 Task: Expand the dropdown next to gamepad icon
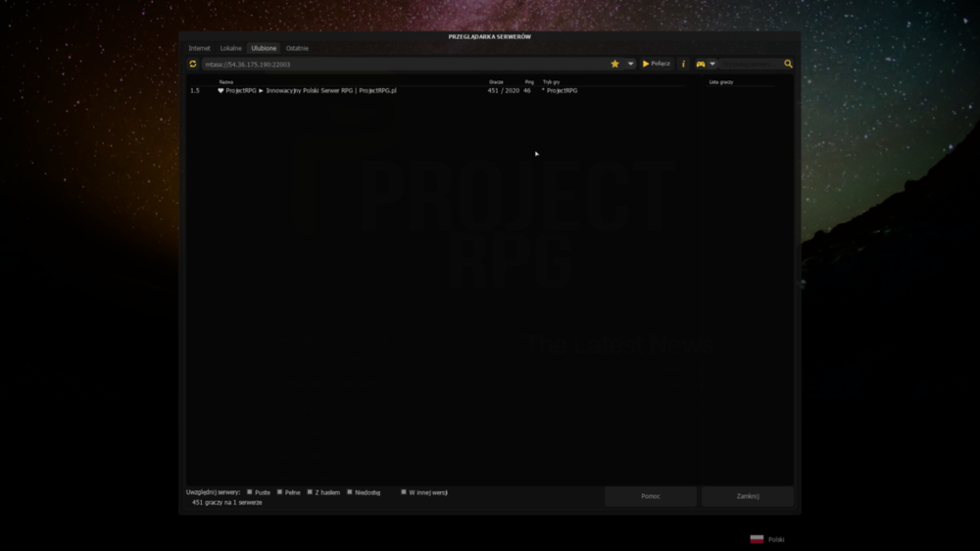[711, 64]
